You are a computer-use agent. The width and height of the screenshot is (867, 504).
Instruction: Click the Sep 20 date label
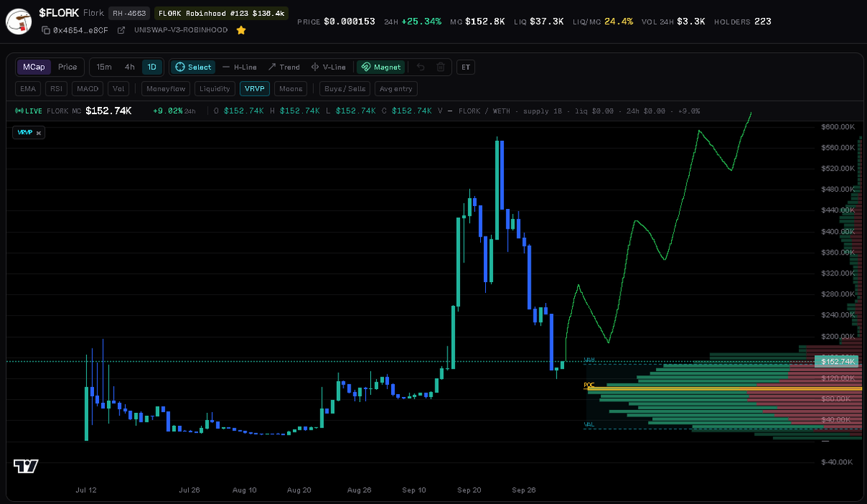click(469, 490)
